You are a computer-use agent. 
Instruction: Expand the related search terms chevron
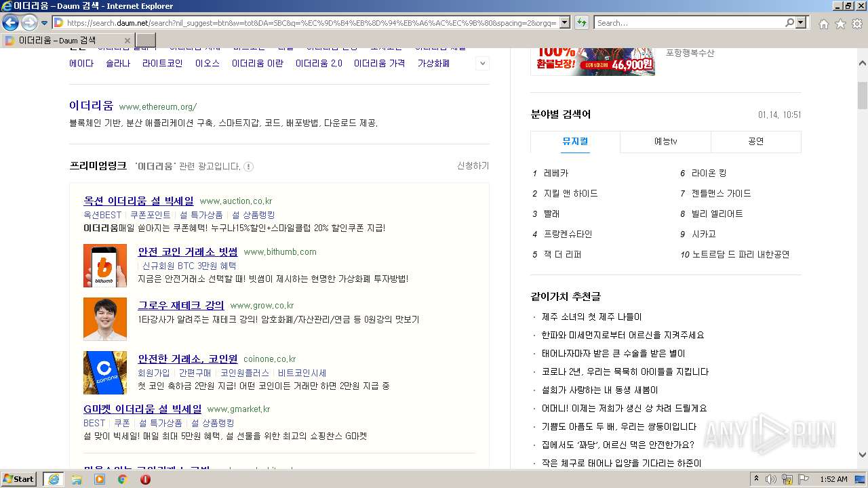(483, 64)
